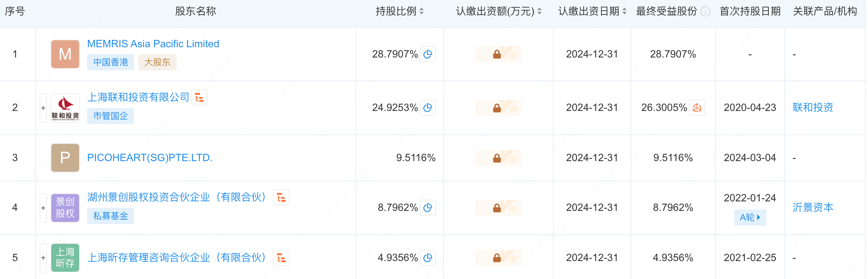868x279 pixels.
Task: Open the MEMRIS Asia Pacific Limited shareholding pie icon
Action: coord(427,54)
